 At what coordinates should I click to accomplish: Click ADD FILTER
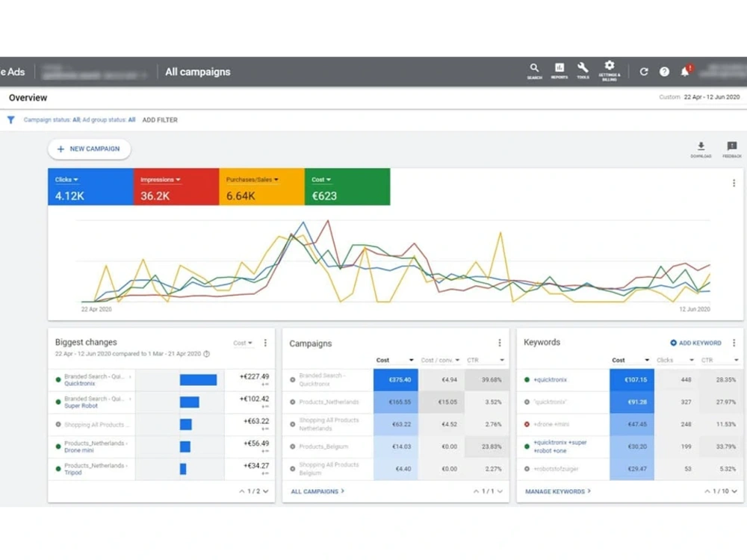point(160,120)
